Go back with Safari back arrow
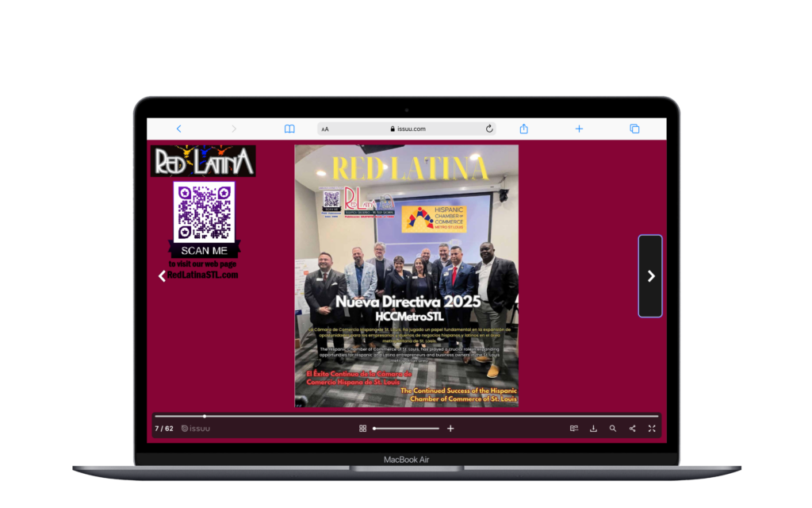 [x=178, y=129]
